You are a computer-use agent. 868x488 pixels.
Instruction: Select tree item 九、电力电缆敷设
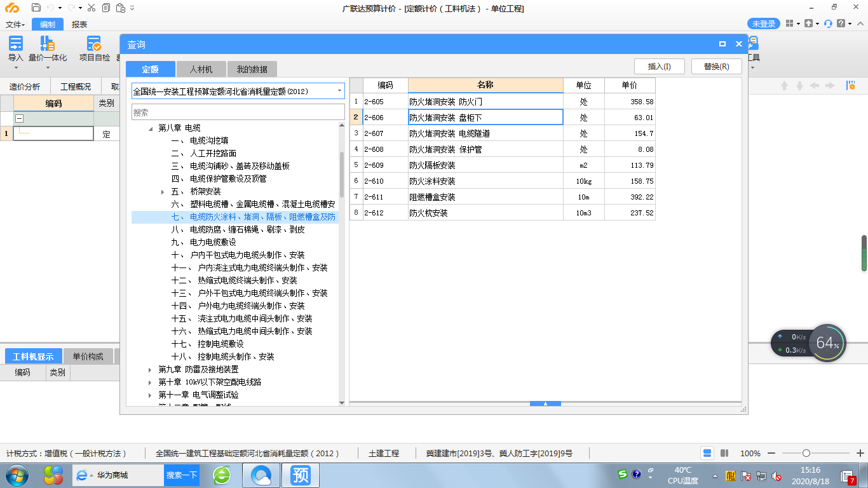click(x=204, y=242)
